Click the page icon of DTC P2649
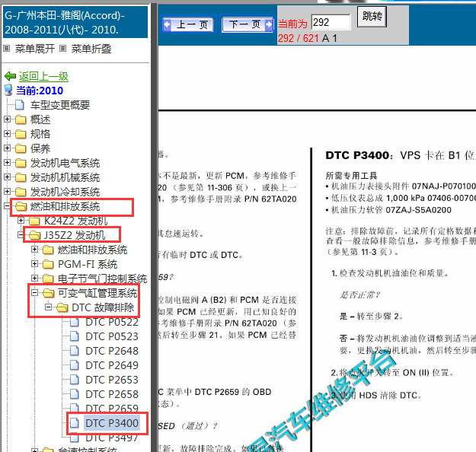Image resolution: width=476 pixels, height=452 pixels. point(75,365)
